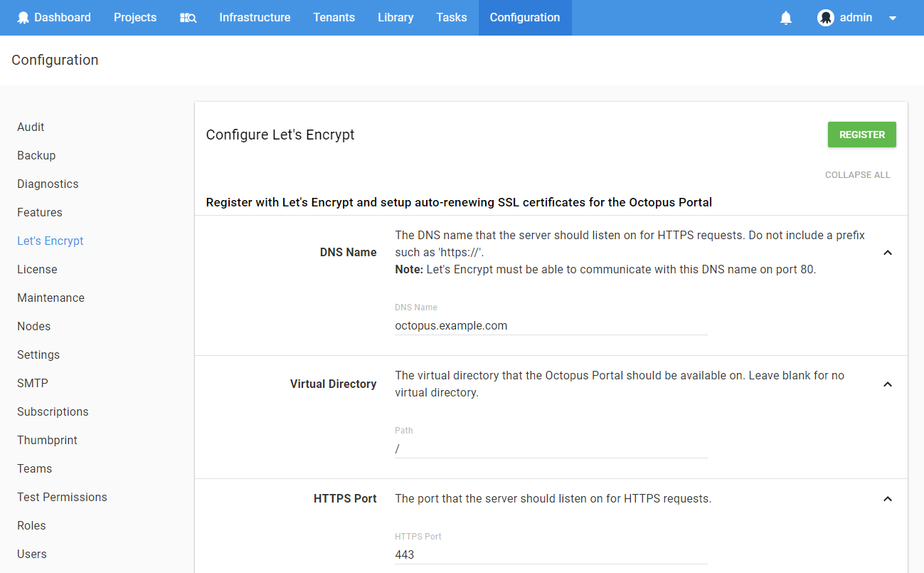Open SMTP configuration
Viewport: 924px width, 573px height.
(x=33, y=383)
